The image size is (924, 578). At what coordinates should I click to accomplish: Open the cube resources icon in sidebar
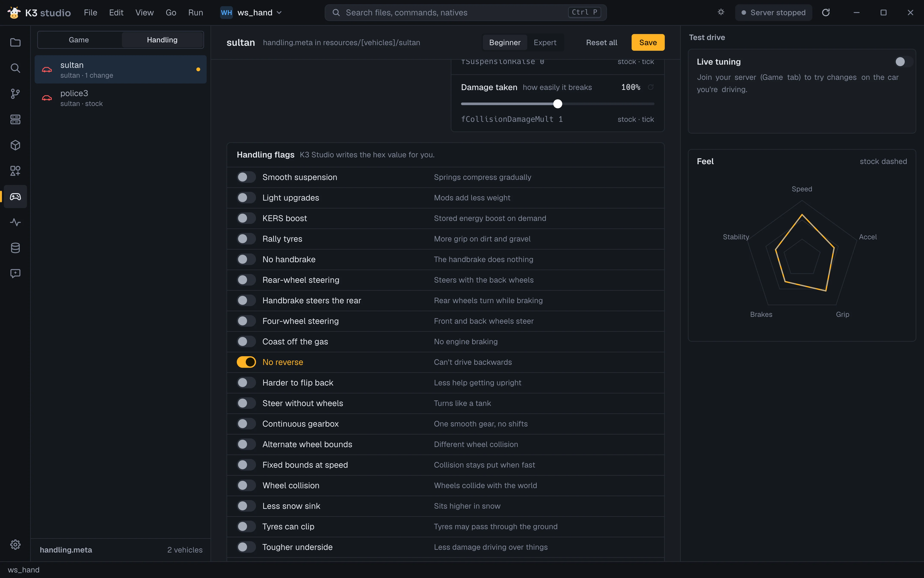pyautogui.click(x=15, y=145)
